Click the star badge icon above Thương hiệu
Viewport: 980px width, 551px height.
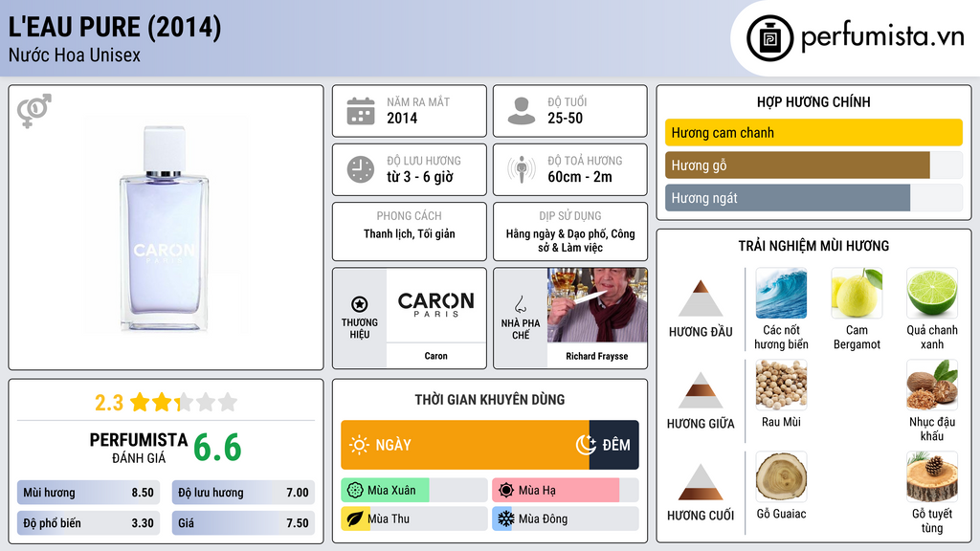tap(360, 304)
